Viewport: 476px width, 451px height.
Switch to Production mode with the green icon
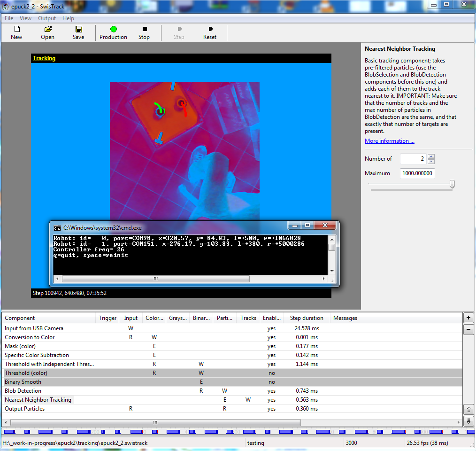(113, 32)
